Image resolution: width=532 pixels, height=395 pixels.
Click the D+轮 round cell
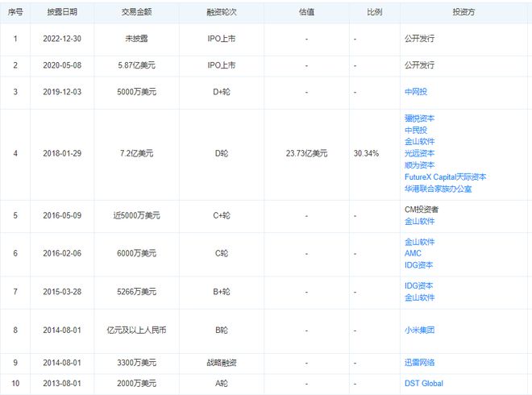tap(222, 92)
